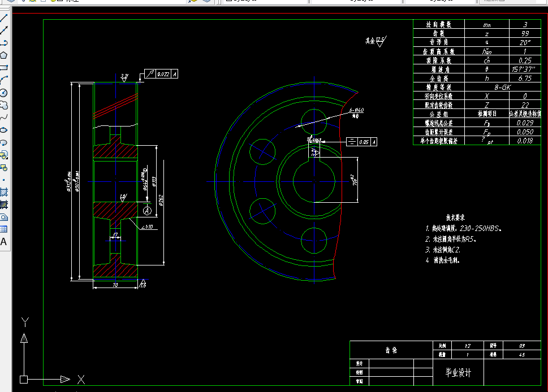Image resolution: width=548 pixels, height=392 pixels.
Task: Select the Point tool
Action: click(4, 180)
